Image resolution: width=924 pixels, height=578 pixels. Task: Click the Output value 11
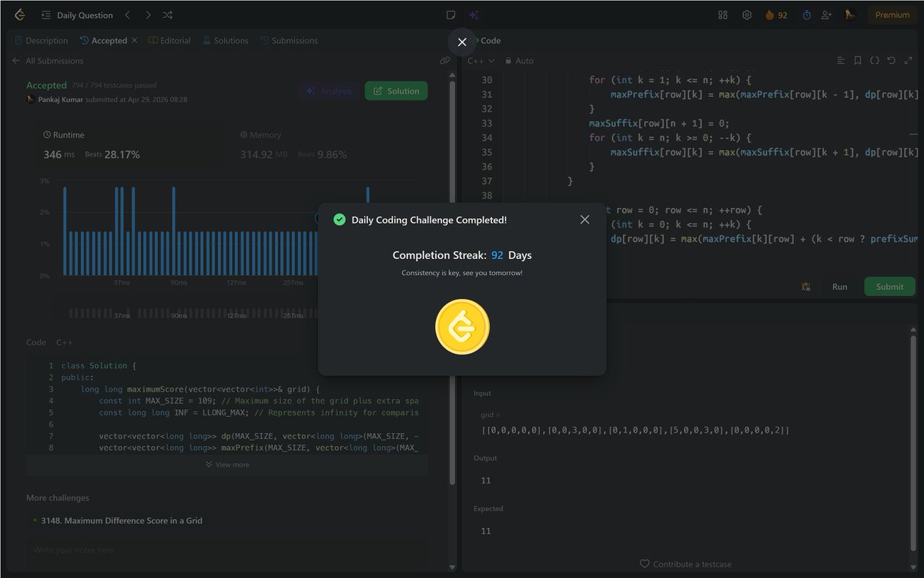point(486,480)
